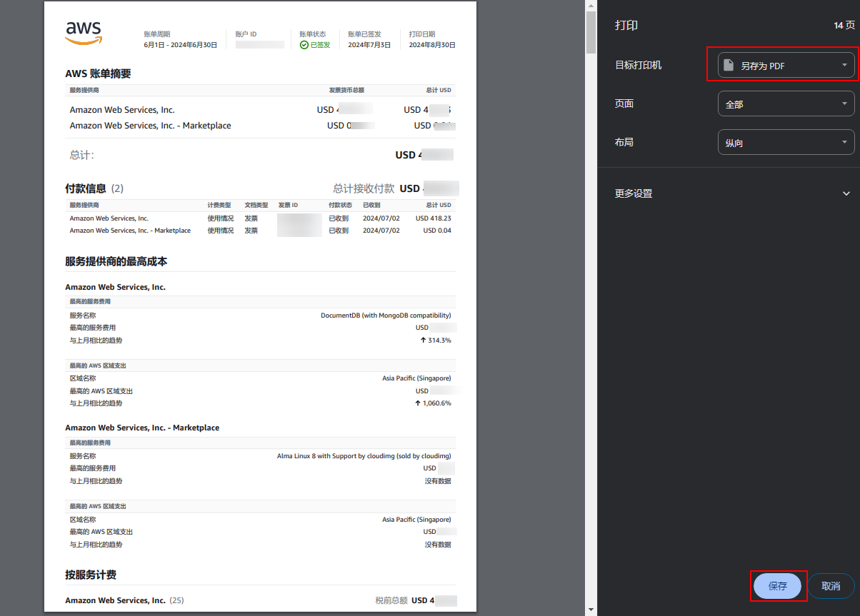
Task: Click the 已签发 status text
Action: pos(320,45)
